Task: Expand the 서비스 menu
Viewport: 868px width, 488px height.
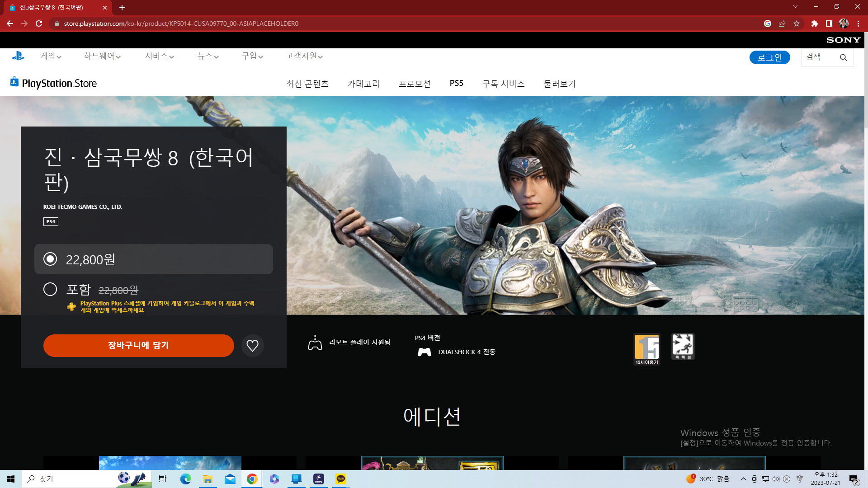Action: pos(159,56)
